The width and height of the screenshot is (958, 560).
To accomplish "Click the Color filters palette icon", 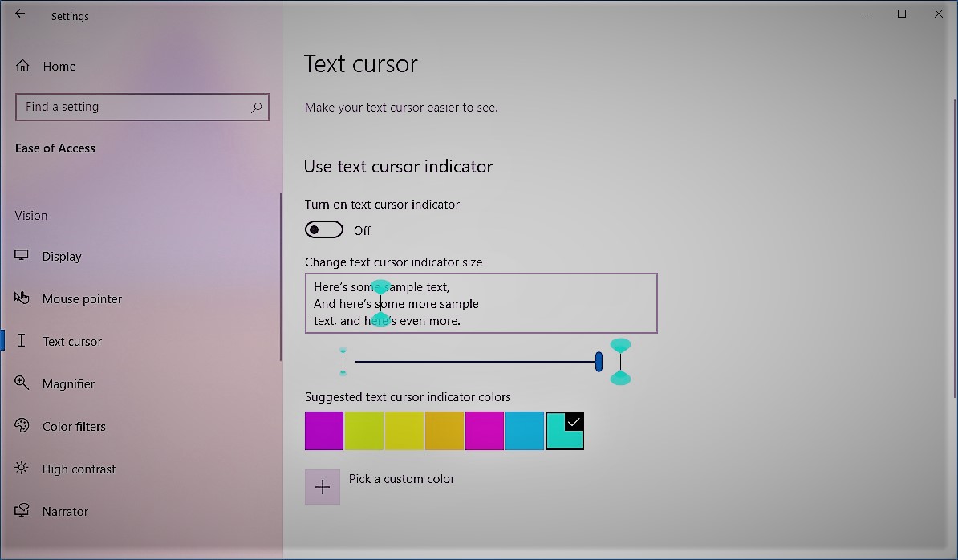I will (x=22, y=426).
